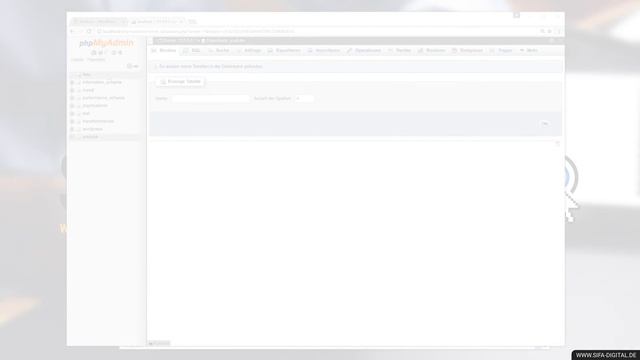Click the table Name input field

(210, 98)
